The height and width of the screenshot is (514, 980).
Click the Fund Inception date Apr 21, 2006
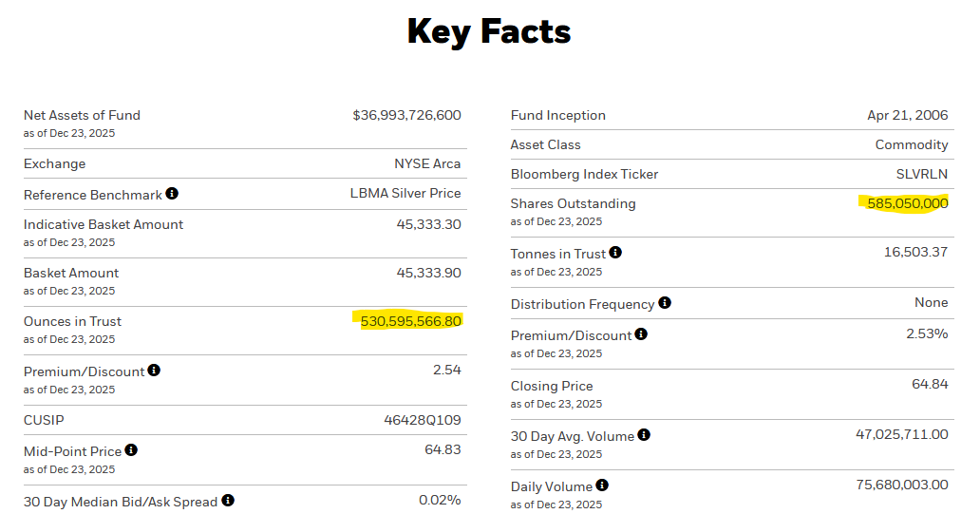point(907,115)
